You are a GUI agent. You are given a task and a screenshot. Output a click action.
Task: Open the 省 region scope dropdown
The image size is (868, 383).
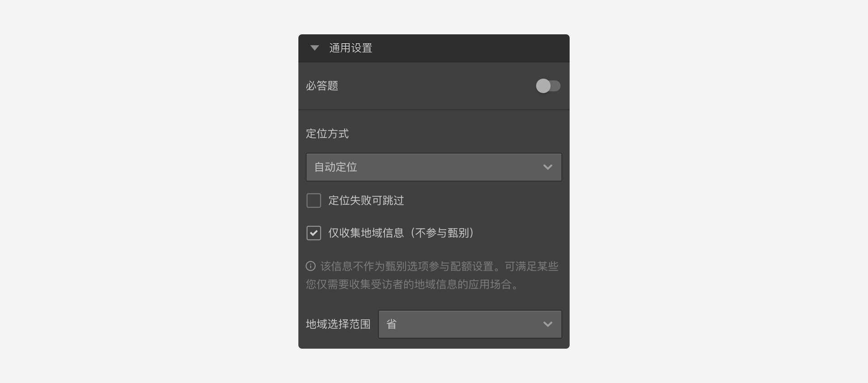[x=470, y=324]
